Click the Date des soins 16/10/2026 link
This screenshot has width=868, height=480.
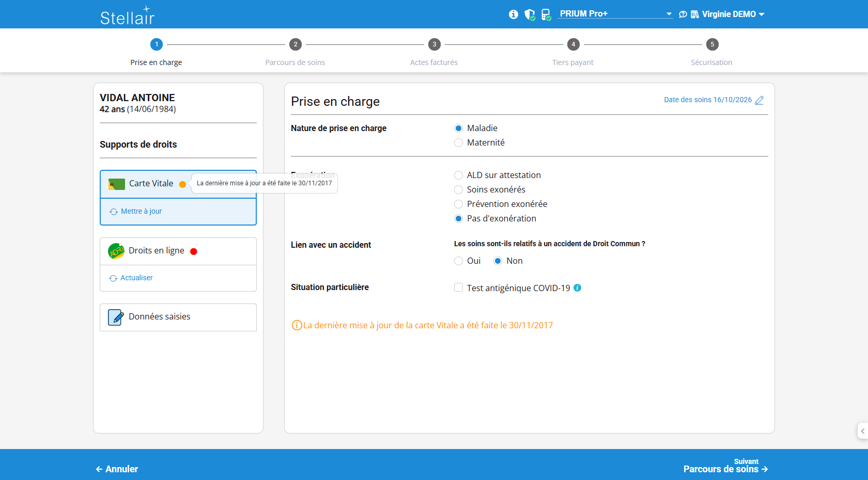click(x=708, y=100)
